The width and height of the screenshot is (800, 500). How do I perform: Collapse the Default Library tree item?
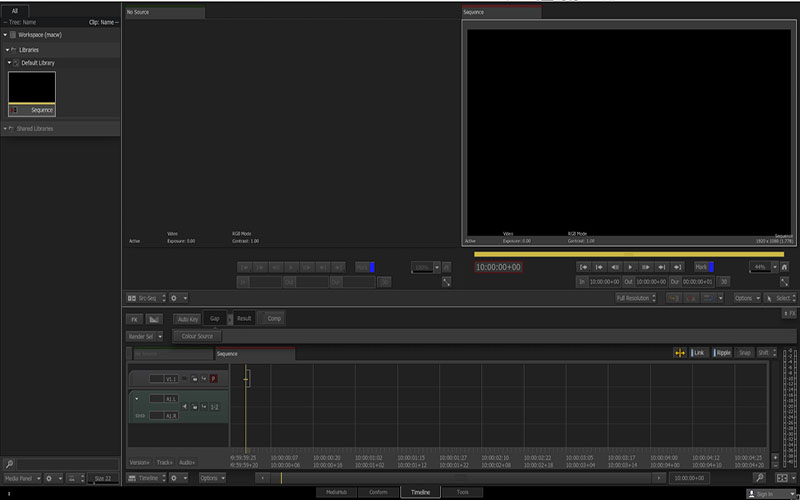(x=9, y=63)
